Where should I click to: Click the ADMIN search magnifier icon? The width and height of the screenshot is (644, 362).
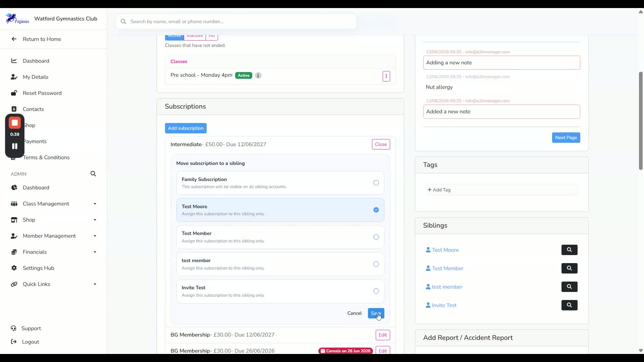tap(93, 174)
